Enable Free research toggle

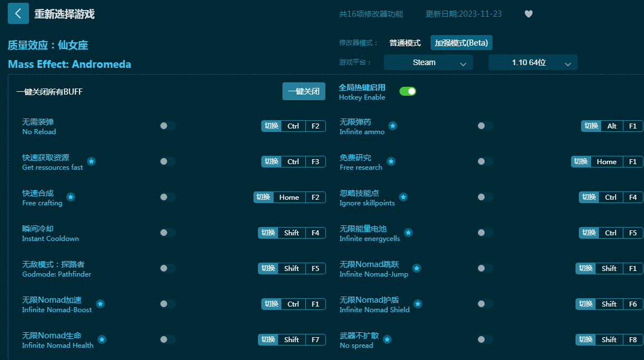pos(485,161)
